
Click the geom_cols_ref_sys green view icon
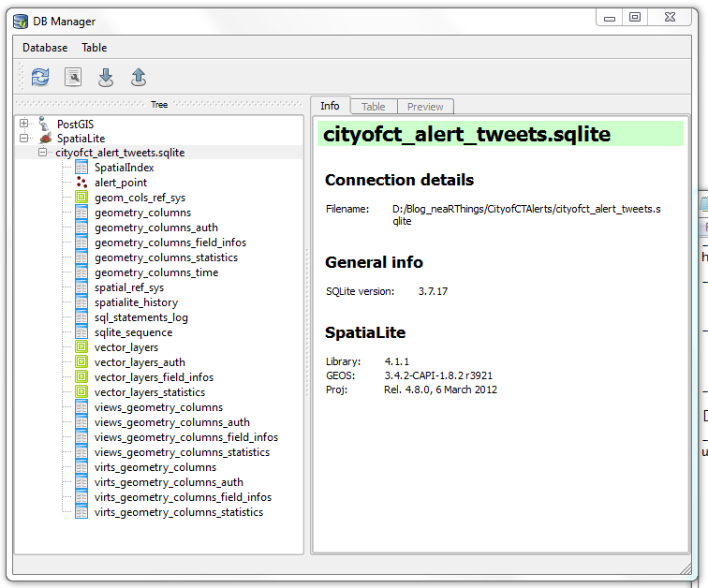click(x=81, y=198)
